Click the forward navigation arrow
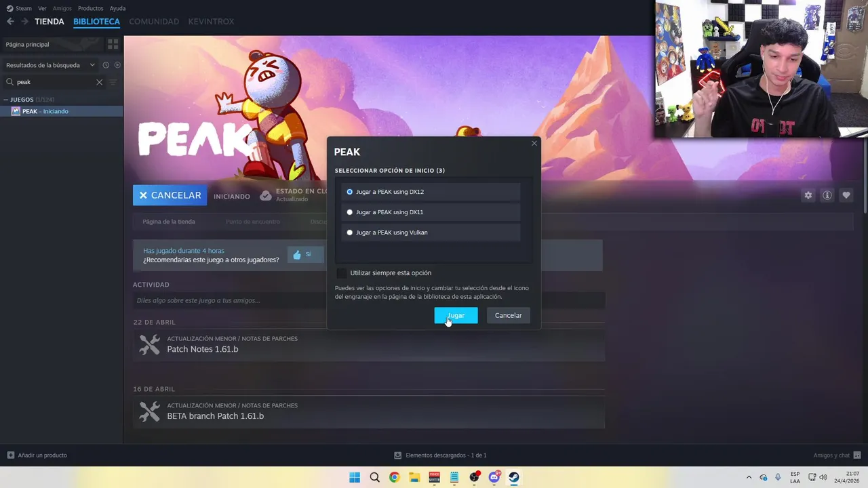 pos(24,22)
